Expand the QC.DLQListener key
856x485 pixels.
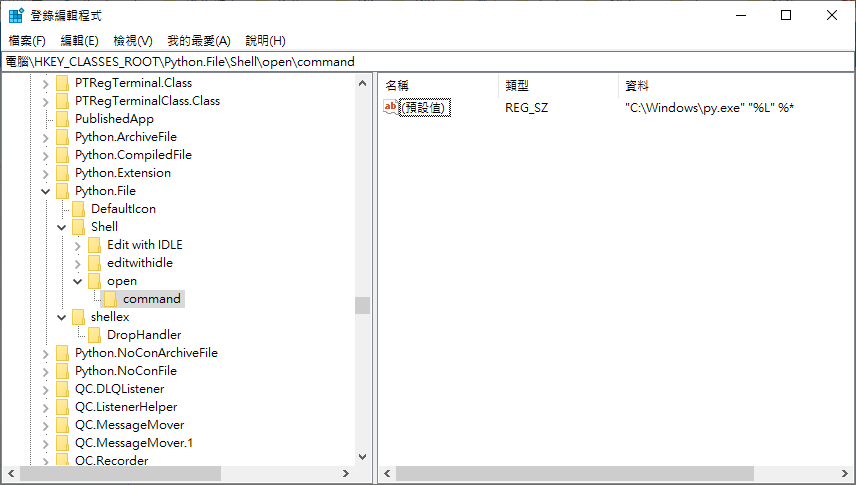46,390
